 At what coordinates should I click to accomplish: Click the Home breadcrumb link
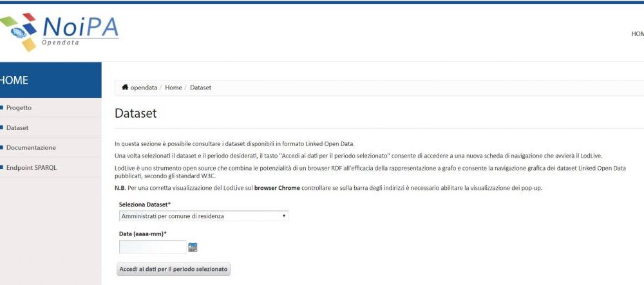click(x=173, y=87)
